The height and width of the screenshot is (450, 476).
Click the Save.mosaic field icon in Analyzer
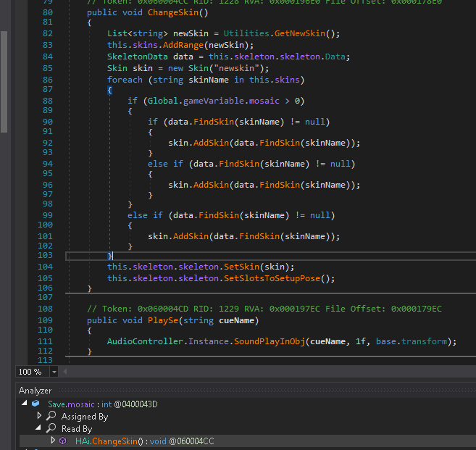[x=36, y=404]
